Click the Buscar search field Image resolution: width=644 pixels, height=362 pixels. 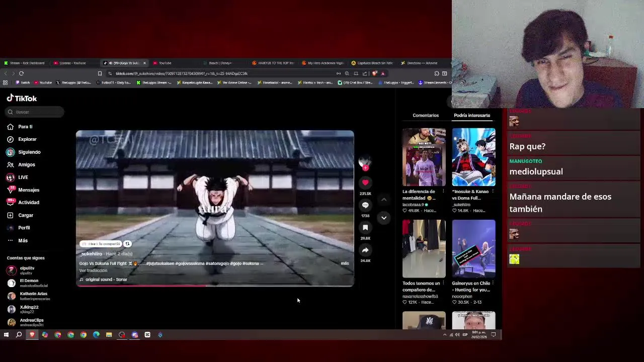pyautogui.click(x=35, y=112)
